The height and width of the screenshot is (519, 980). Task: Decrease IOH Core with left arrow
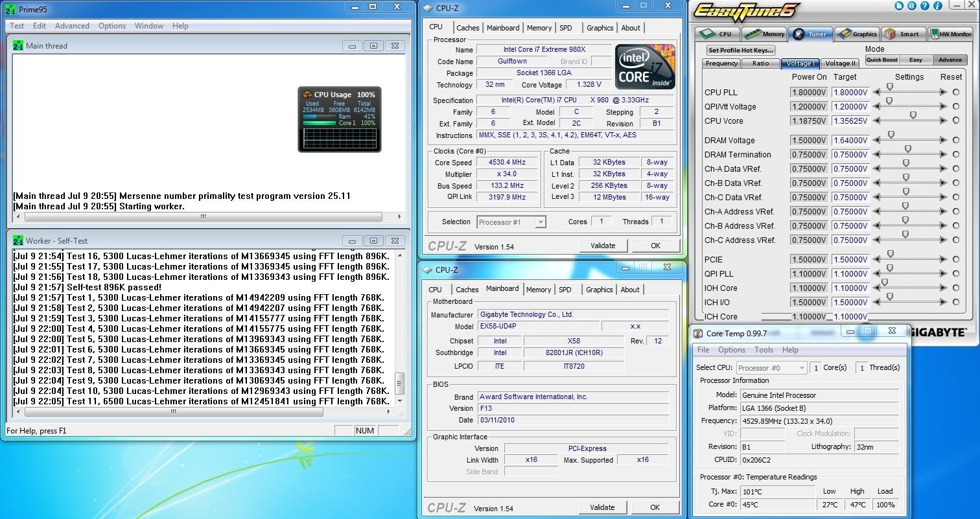(x=877, y=288)
